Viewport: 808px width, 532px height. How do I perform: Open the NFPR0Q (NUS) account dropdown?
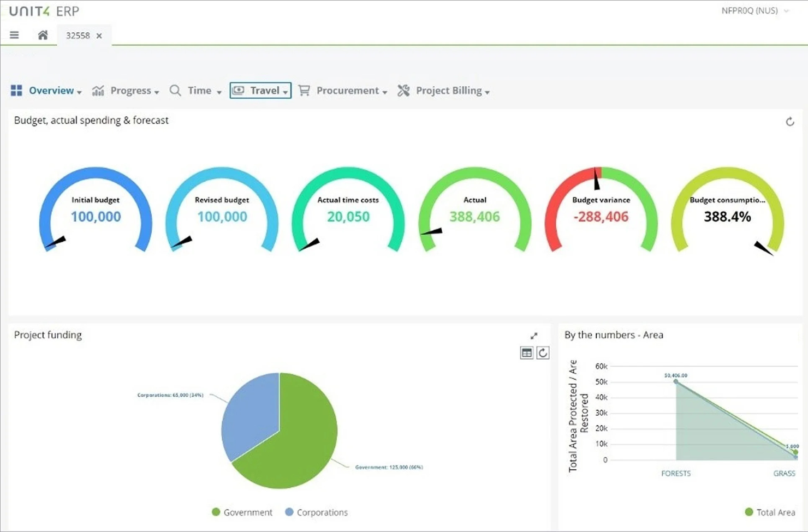755,10
